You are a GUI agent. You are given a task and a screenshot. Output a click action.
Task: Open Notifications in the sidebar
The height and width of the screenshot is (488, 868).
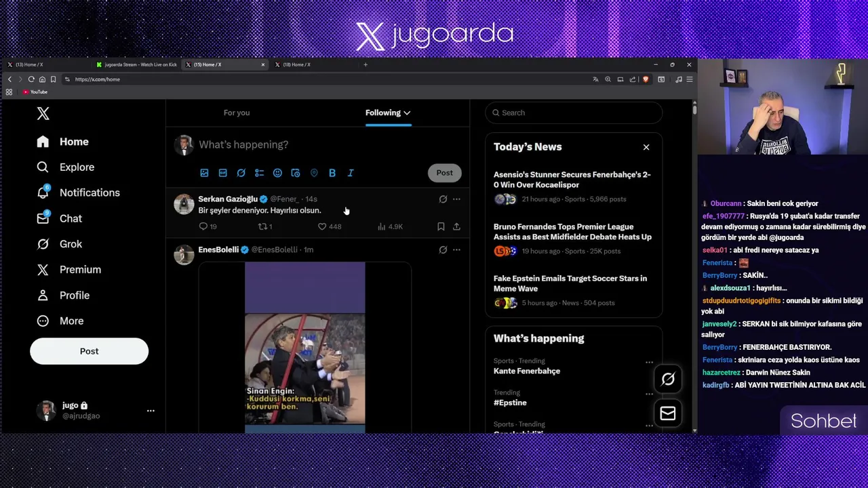pyautogui.click(x=78, y=192)
